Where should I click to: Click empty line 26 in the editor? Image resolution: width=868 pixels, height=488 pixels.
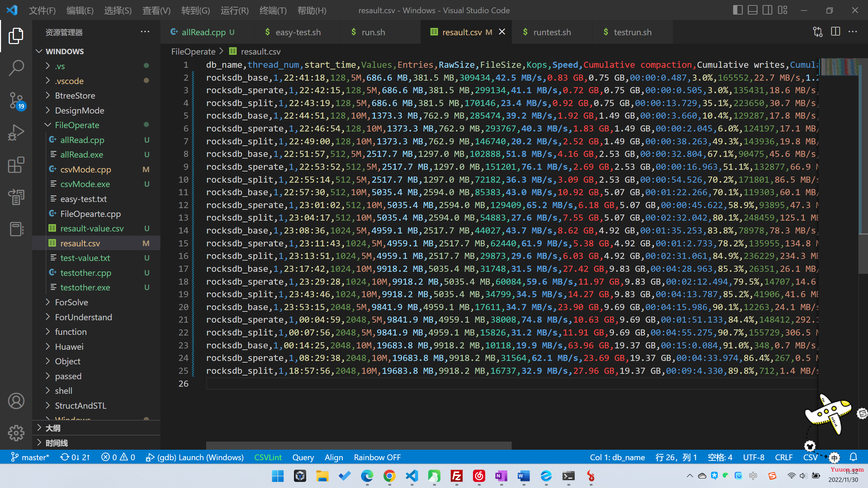pyautogui.click(x=512, y=384)
